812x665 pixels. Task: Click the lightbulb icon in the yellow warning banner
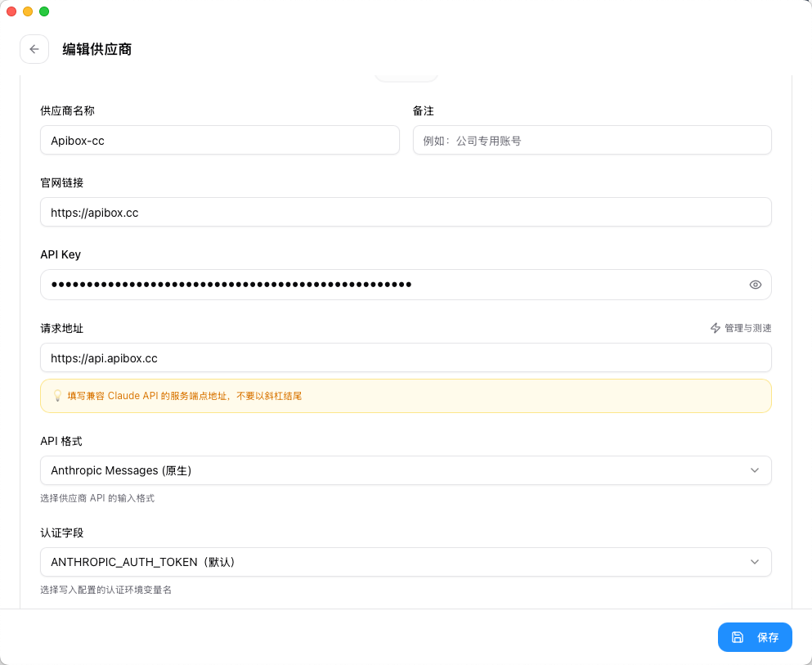[56, 395]
